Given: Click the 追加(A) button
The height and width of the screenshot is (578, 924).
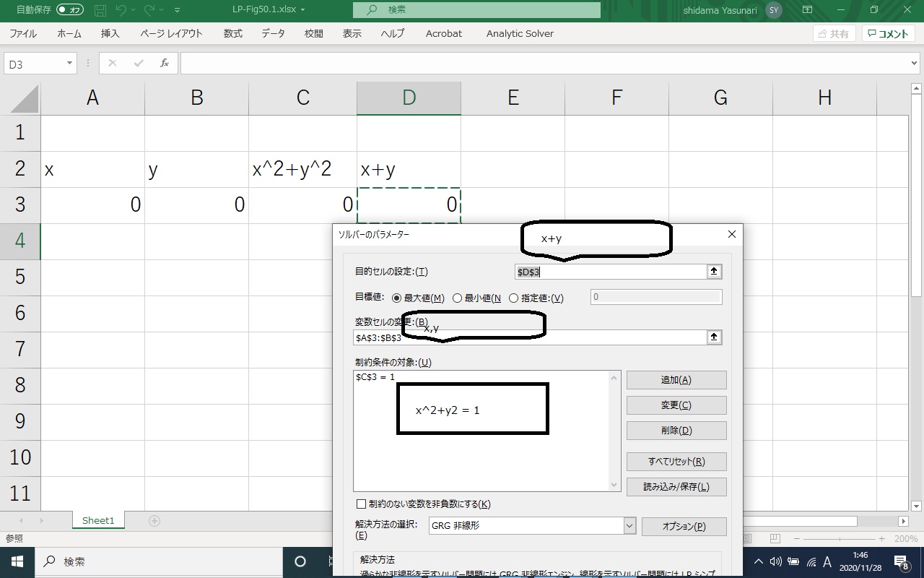Looking at the screenshot, I should [x=676, y=380].
